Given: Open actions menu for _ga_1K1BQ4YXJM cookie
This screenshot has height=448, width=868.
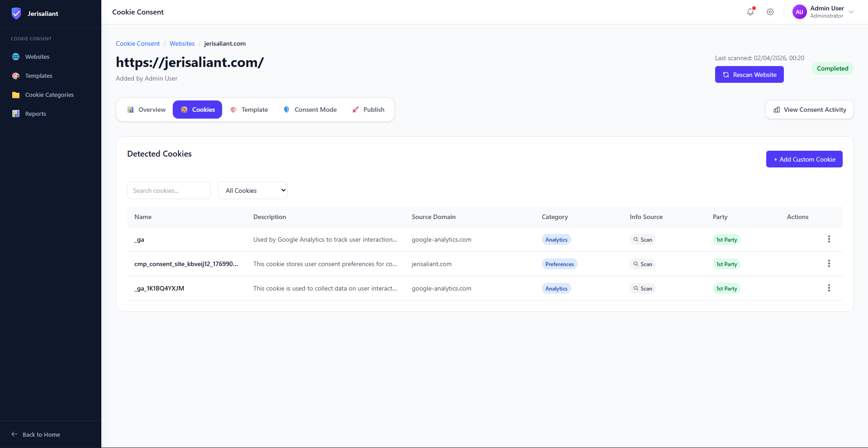Looking at the screenshot, I should (x=829, y=288).
